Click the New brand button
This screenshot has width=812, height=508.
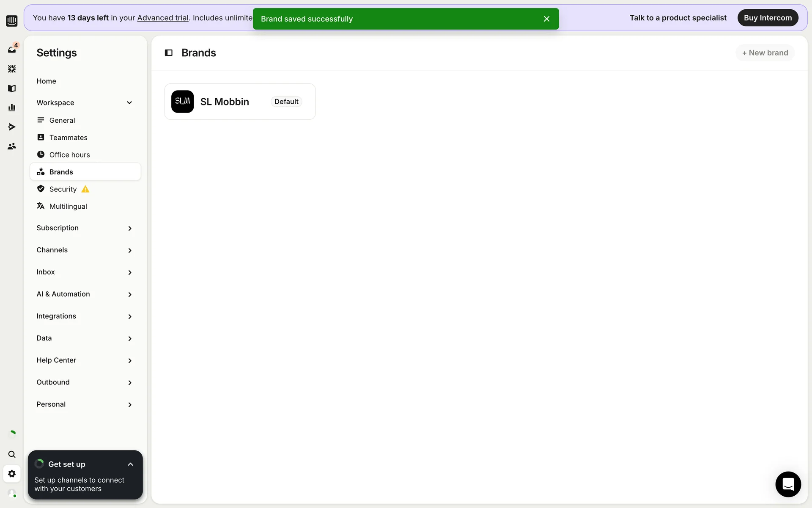pos(765,53)
